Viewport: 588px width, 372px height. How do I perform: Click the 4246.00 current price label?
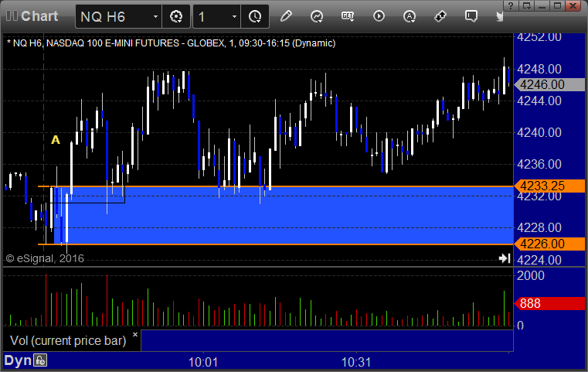pyautogui.click(x=549, y=85)
